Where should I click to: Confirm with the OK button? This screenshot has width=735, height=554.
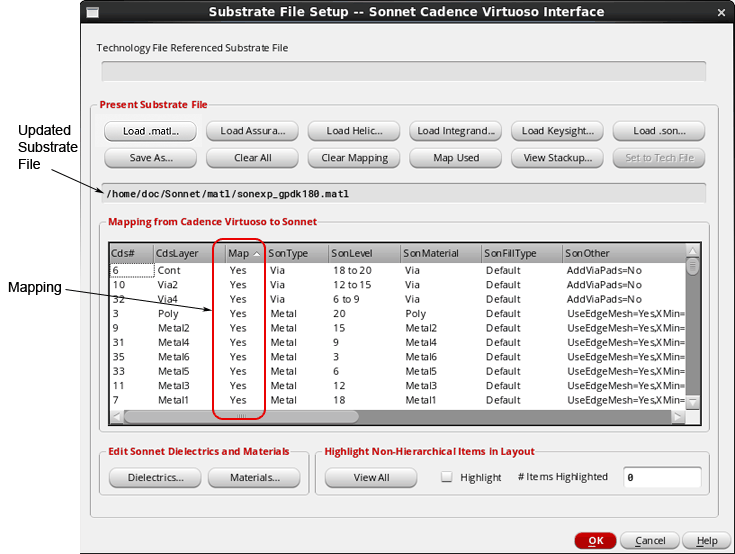coord(595,541)
